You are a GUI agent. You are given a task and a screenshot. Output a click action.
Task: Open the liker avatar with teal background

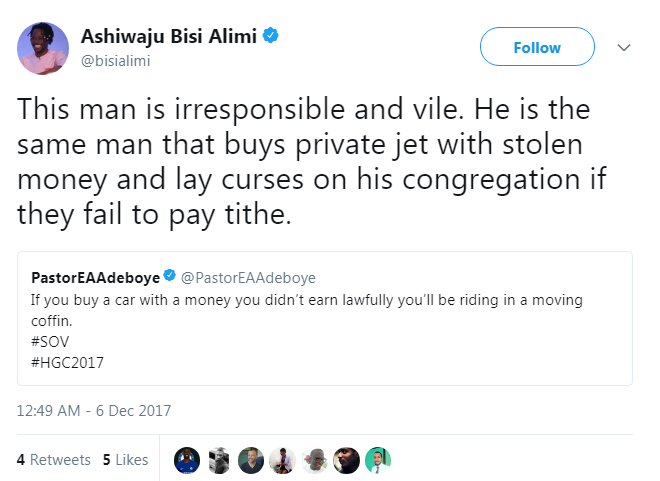[x=377, y=460]
